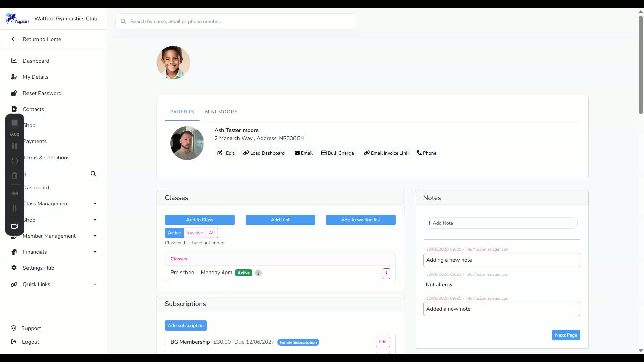644x362 pixels.
Task: Click the Logout exit icon
Action: [x=13, y=342]
